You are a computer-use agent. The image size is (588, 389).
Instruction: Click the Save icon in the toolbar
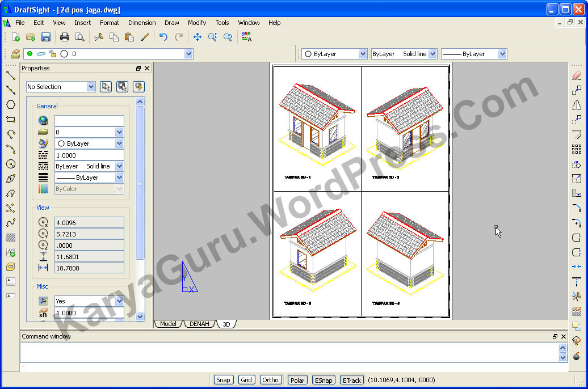point(46,37)
